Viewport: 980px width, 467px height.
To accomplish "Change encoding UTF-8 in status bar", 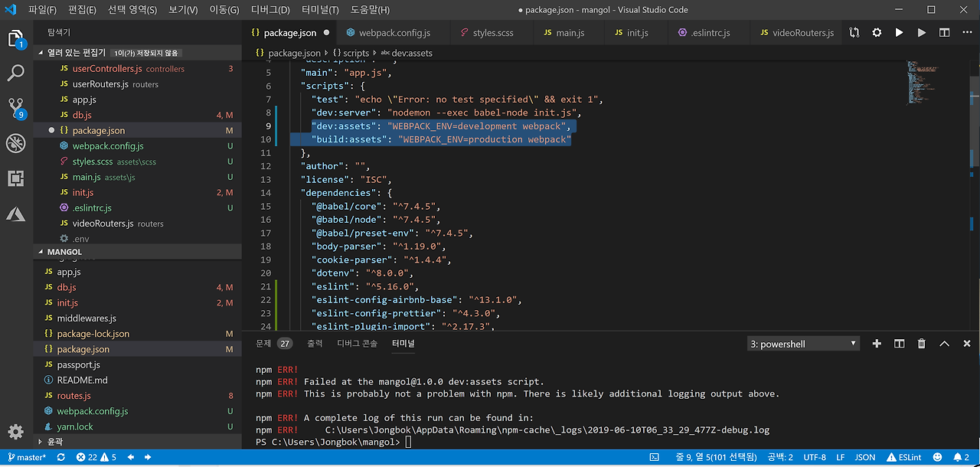I will click(815, 458).
